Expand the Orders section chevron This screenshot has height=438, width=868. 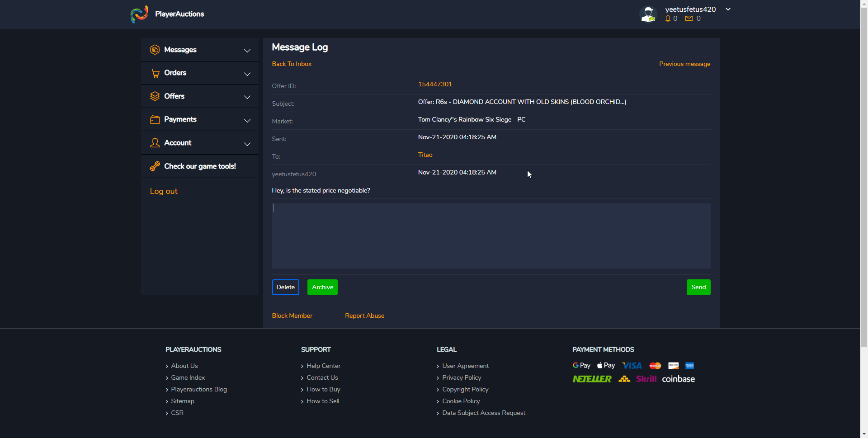247,74
